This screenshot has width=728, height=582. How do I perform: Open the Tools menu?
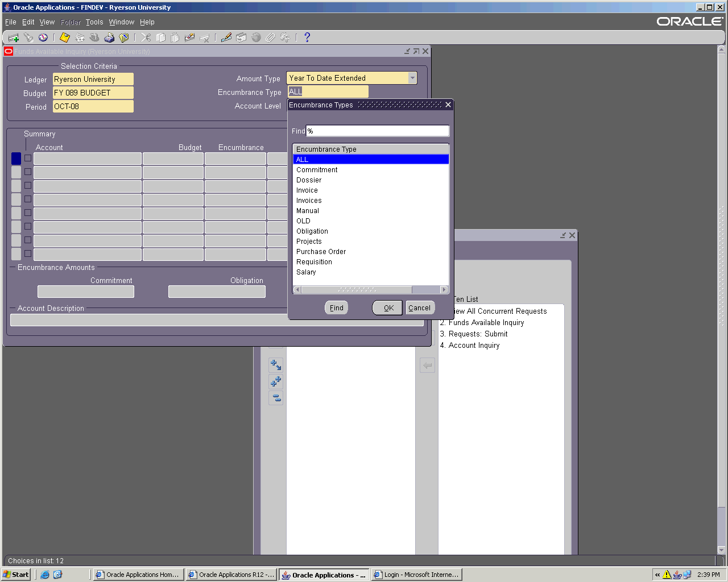click(94, 22)
